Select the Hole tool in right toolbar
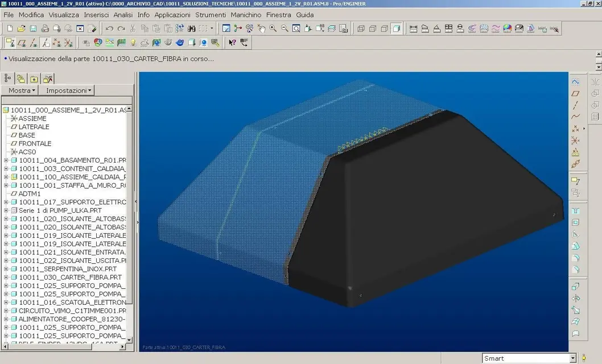 pyautogui.click(x=575, y=211)
